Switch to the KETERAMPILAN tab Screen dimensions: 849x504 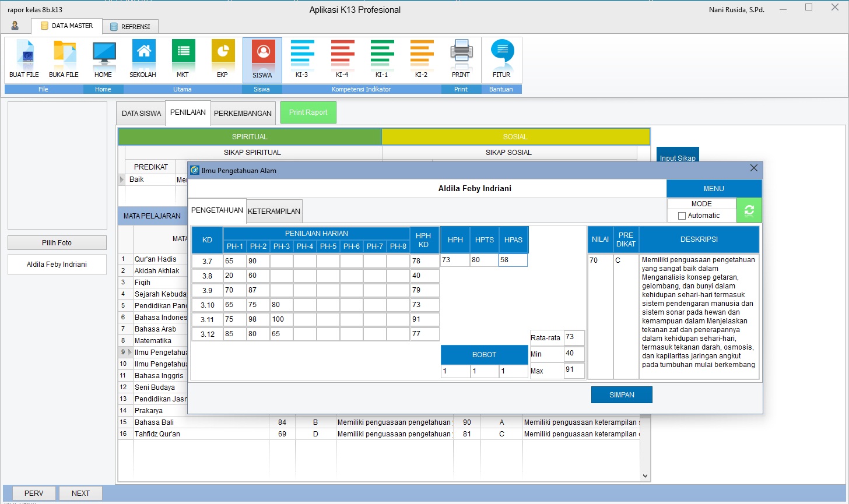click(274, 211)
